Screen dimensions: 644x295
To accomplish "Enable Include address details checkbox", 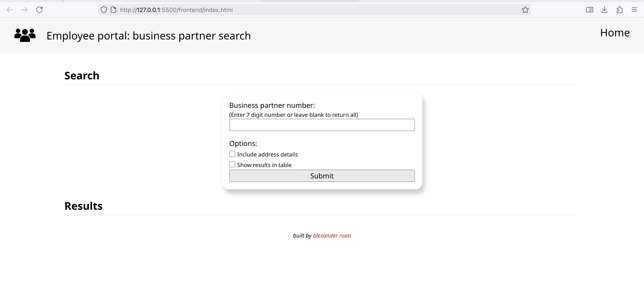I will (232, 154).
